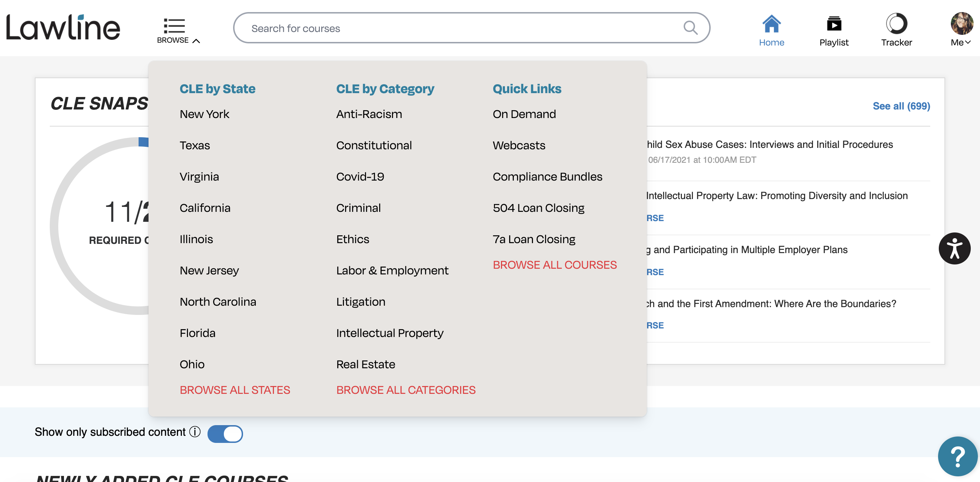Select the Covid-19 category
This screenshot has width=980, height=482.
pos(360,177)
